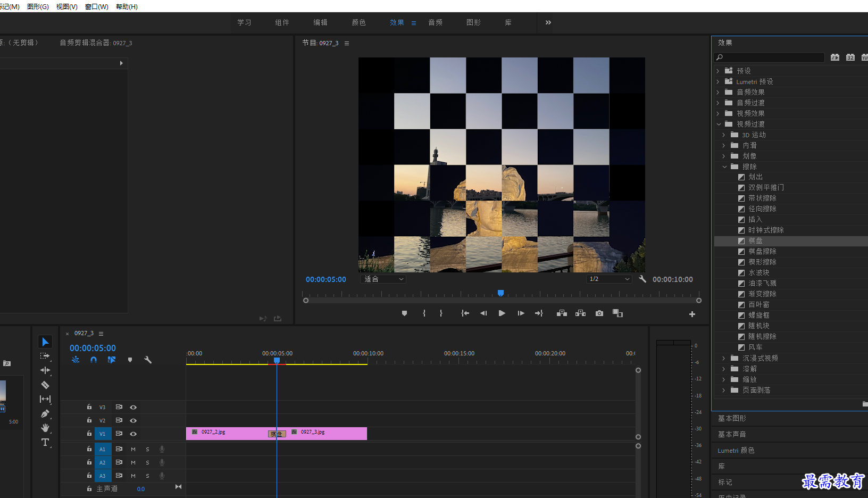Toggle V3 track output eye
This screenshot has height=498, width=868.
(x=133, y=407)
